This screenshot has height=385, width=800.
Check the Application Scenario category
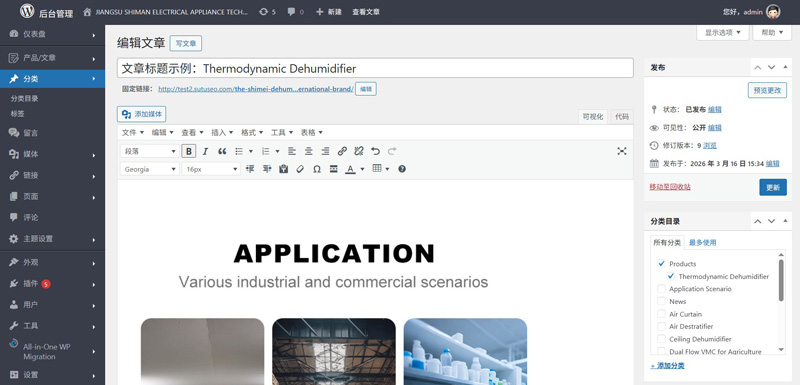click(x=662, y=289)
